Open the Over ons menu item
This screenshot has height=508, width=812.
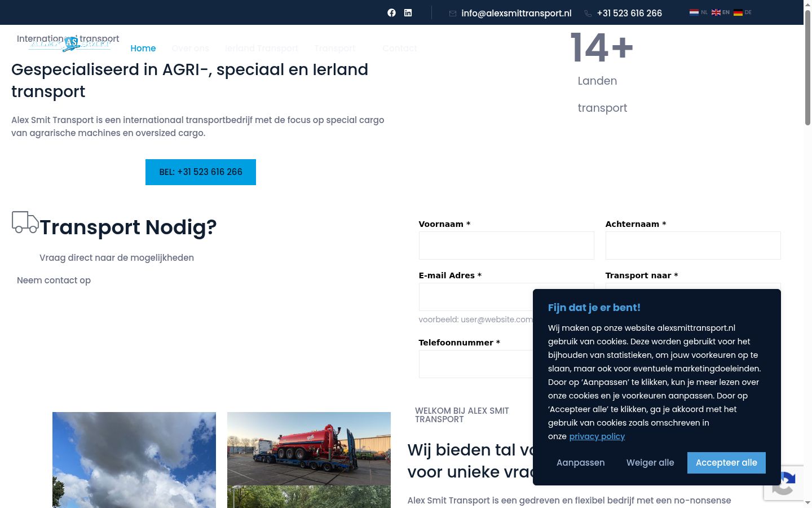[x=190, y=49]
